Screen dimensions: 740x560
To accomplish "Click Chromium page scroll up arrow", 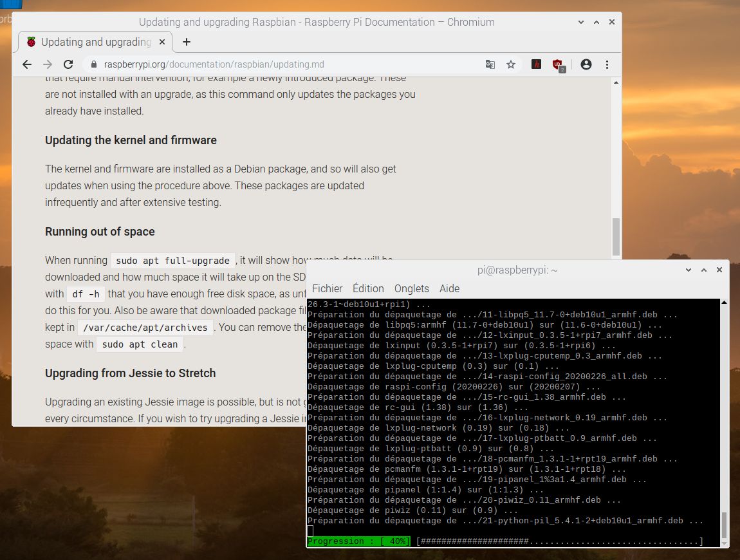I will [616, 82].
